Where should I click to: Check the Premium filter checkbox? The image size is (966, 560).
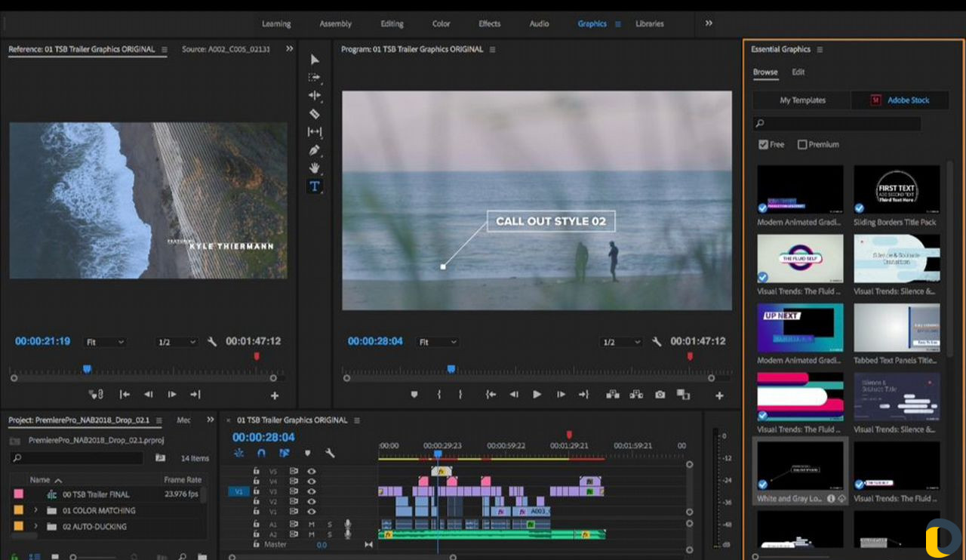click(x=802, y=144)
